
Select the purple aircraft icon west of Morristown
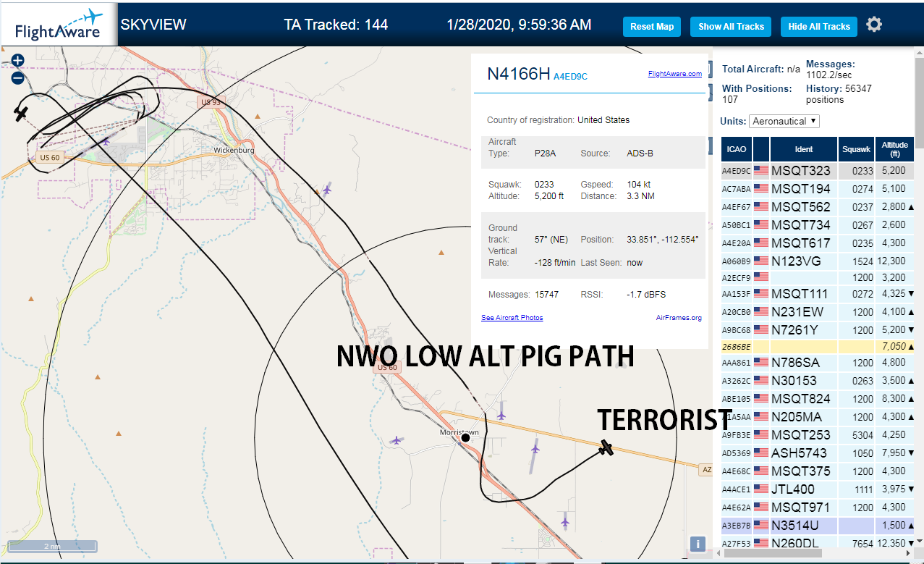[396, 439]
